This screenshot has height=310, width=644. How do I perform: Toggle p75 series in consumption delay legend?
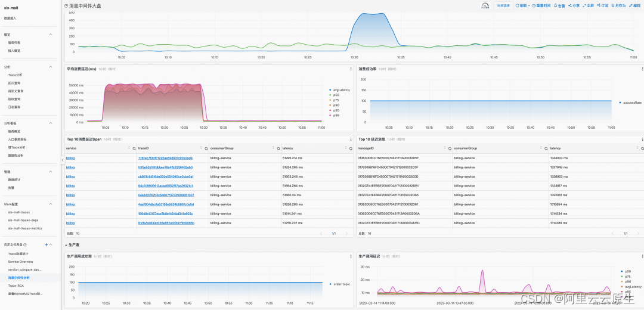click(x=335, y=100)
